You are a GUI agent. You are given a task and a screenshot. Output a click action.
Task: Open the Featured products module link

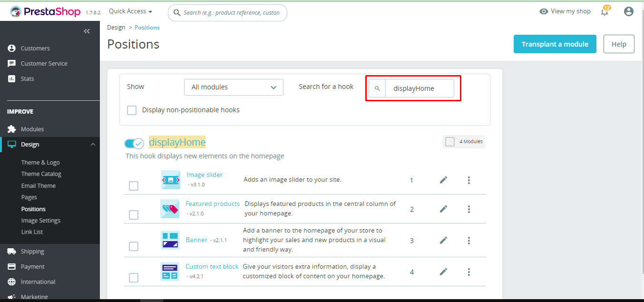pos(213,204)
